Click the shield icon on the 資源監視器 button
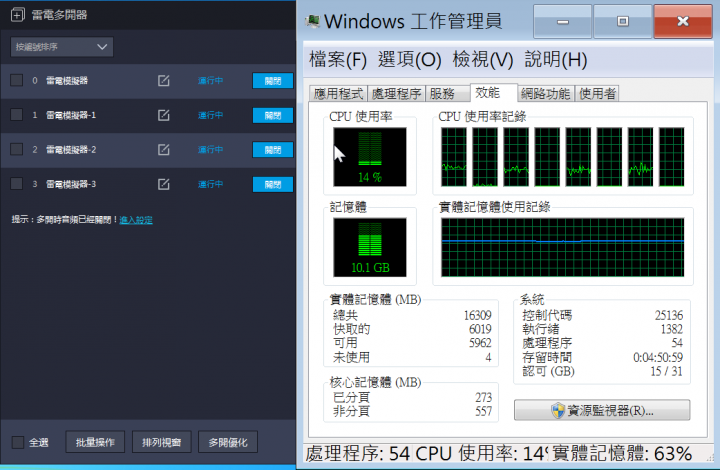The width and height of the screenshot is (720, 470). [558, 410]
